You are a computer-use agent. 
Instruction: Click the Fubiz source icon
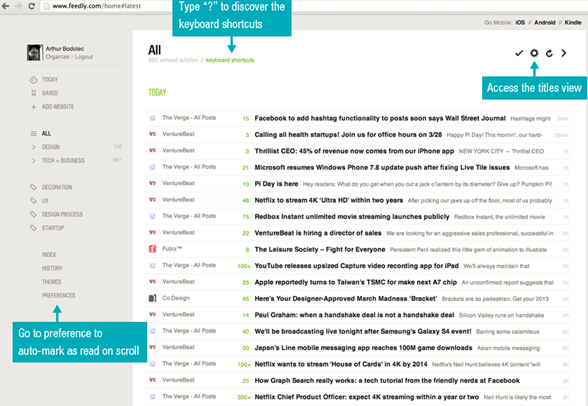pos(152,249)
